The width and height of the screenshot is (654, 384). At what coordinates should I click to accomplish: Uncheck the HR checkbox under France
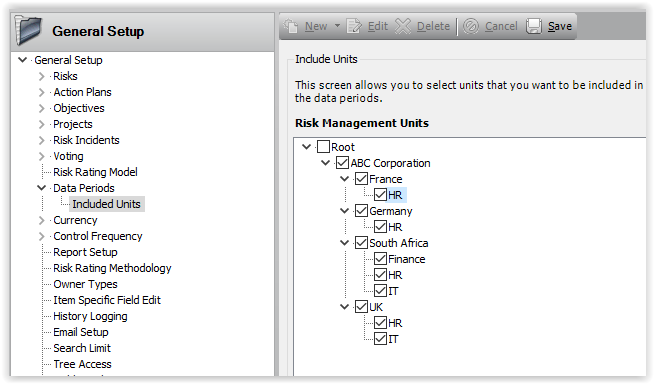click(x=380, y=195)
